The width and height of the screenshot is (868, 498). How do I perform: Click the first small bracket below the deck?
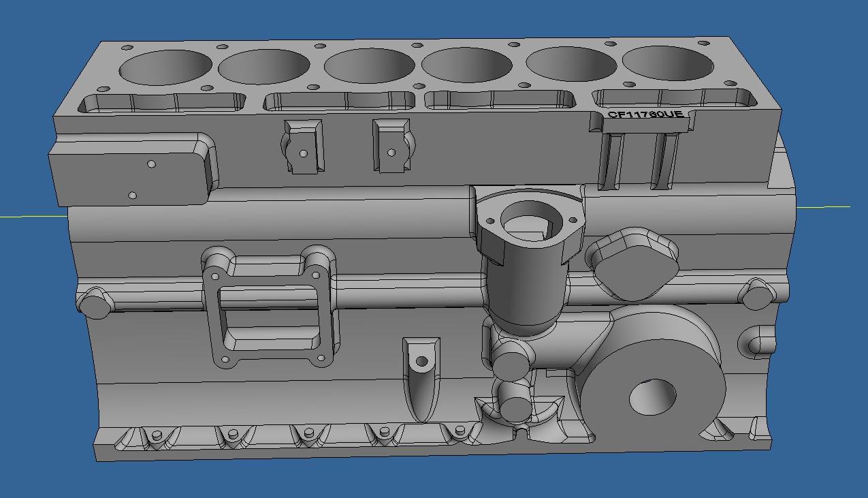(303, 146)
